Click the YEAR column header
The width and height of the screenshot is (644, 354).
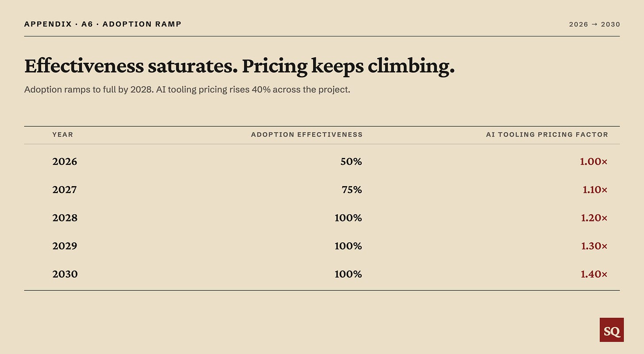63,134
